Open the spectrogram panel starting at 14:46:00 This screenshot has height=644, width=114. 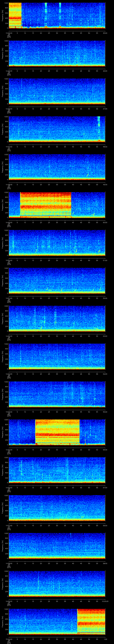[x=57, y=91]
